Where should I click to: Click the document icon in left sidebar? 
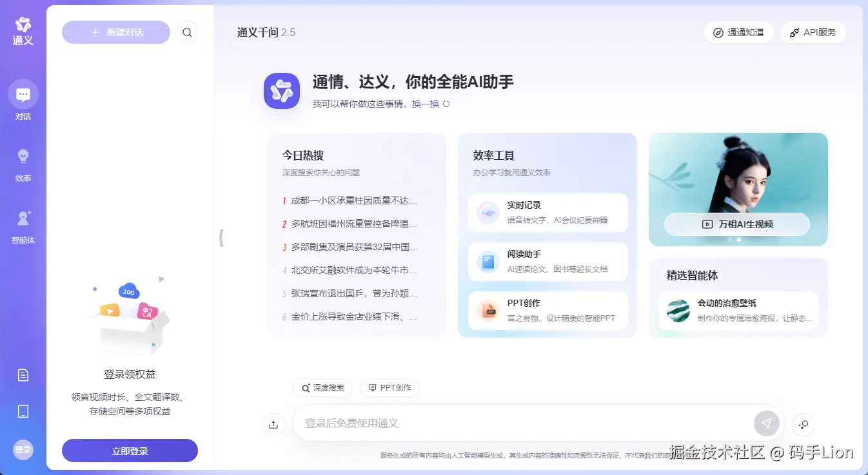coord(23,375)
